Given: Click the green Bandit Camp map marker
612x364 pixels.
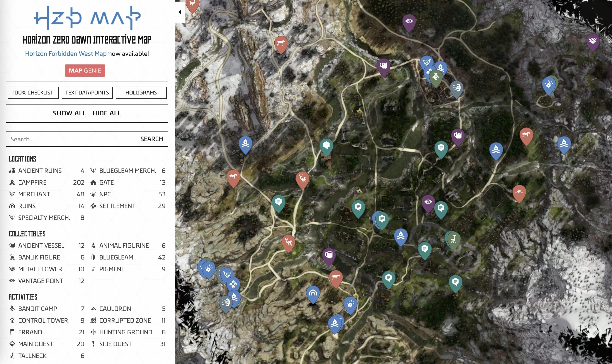Looking at the screenshot, I should pyautogui.click(x=436, y=77).
